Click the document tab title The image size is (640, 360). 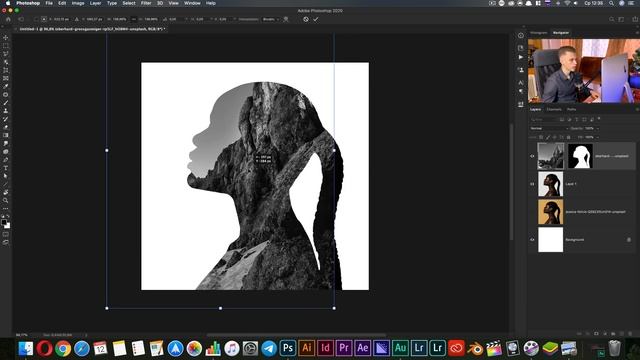click(91, 29)
